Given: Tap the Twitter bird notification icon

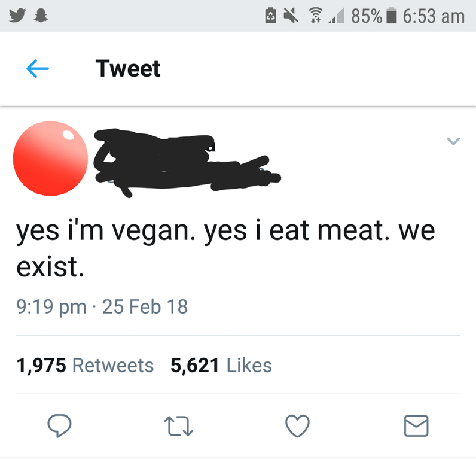Looking at the screenshot, I should (x=17, y=16).
